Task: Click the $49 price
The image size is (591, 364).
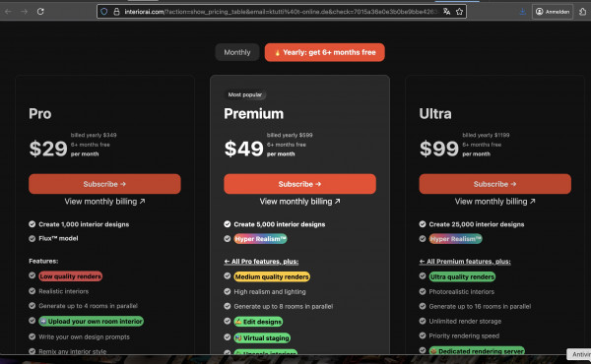Action: point(244,149)
